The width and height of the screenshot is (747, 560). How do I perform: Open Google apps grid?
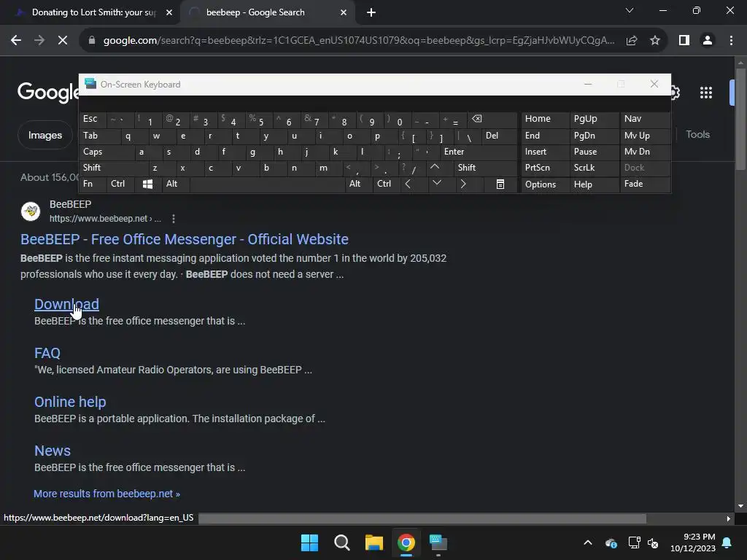[x=706, y=93]
